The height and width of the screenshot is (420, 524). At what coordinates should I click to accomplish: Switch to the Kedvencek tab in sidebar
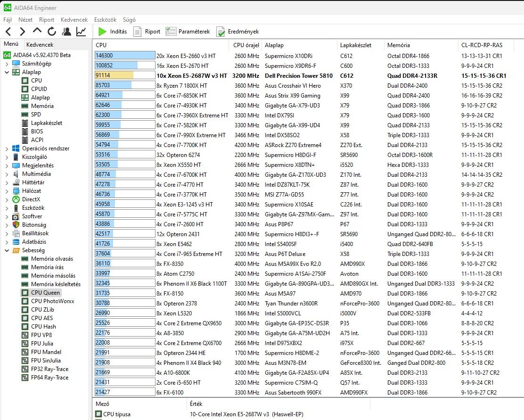tap(40, 44)
